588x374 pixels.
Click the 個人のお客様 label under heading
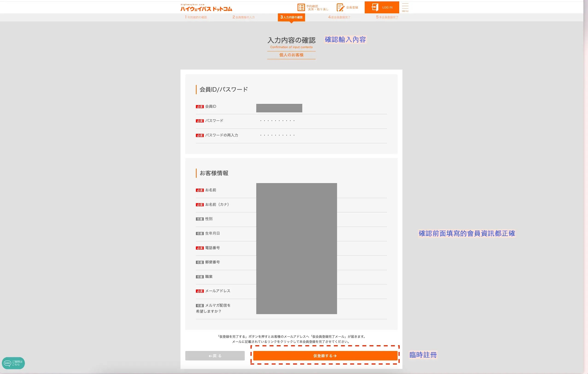pyautogui.click(x=291, y=55)
